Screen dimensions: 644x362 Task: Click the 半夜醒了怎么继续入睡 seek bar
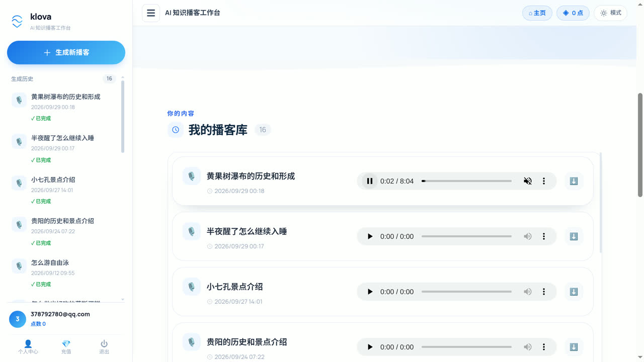[466, 236]
